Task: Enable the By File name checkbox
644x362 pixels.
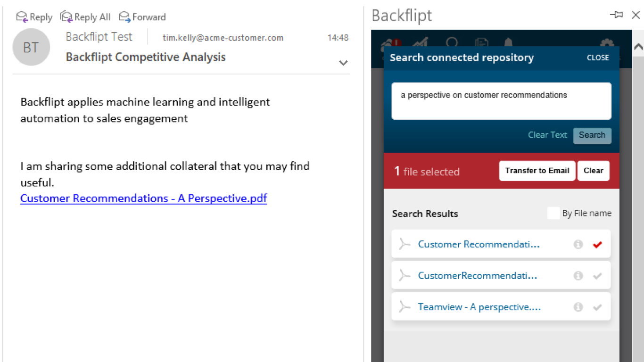Action: [x=553, y=213]
